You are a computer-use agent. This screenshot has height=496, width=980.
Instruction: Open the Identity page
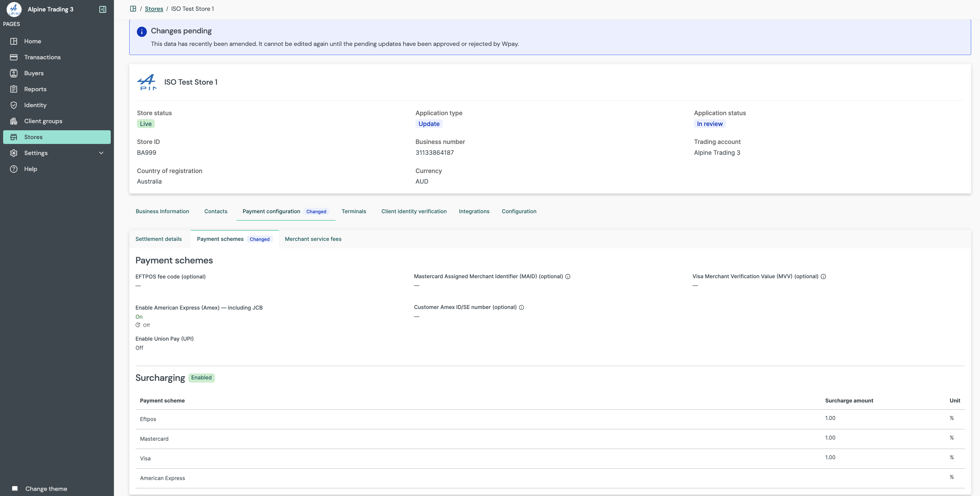35,105
